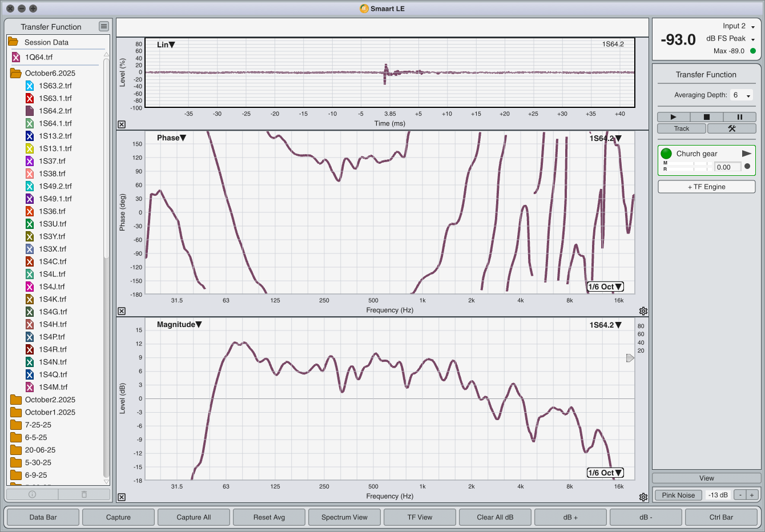Start the Church gear engine with its arrow
The height and width of the screenshot is (532, 765).
(x=746, y=154)
